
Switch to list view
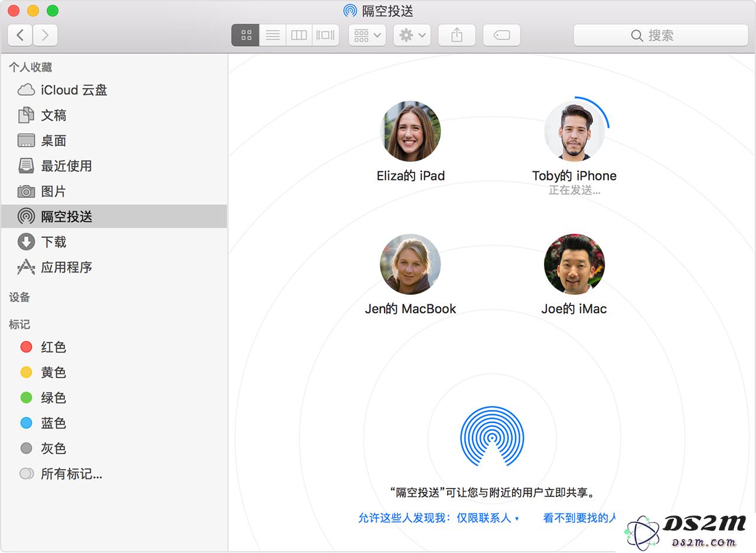point(272,35)
